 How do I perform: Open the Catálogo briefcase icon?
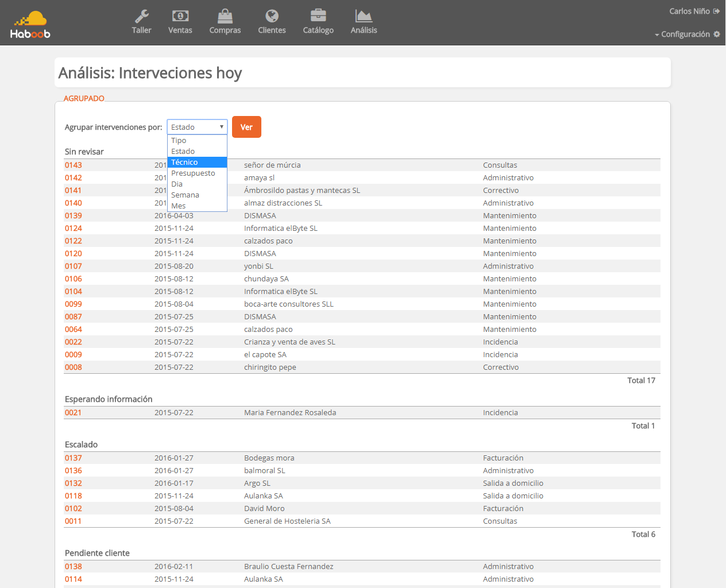click(x=318, y=16)
